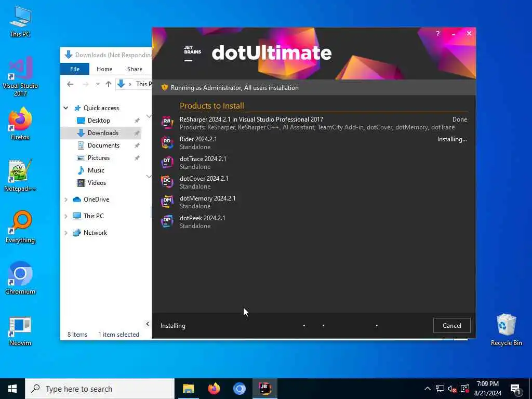Expand the OneDrive tree node
532x399 pixels.
click(x=66, y=199)
